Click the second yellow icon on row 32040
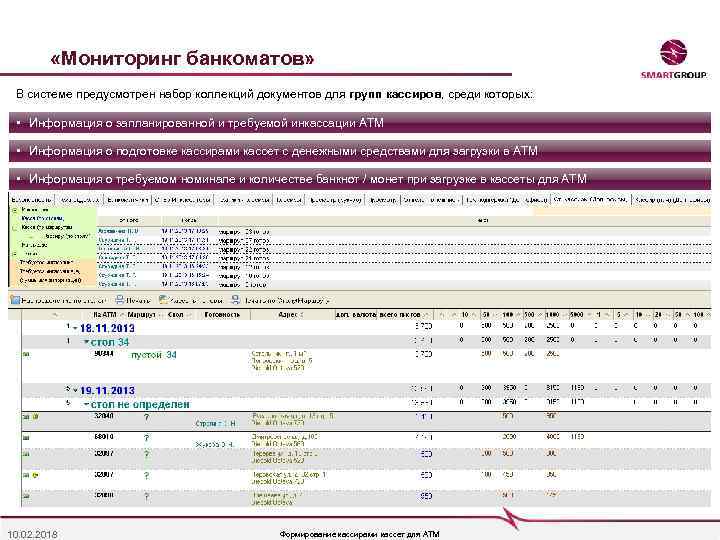This screenshot has height=540, width=720. [35, 417]
